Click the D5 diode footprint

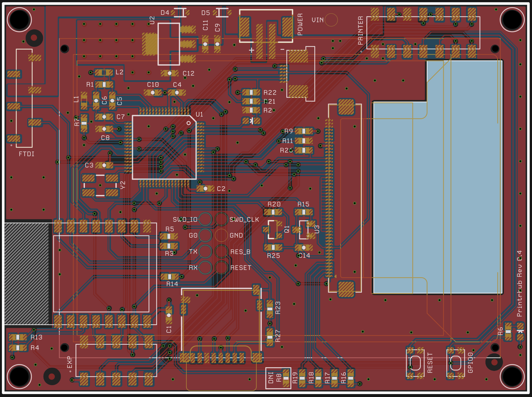(222, 13)
